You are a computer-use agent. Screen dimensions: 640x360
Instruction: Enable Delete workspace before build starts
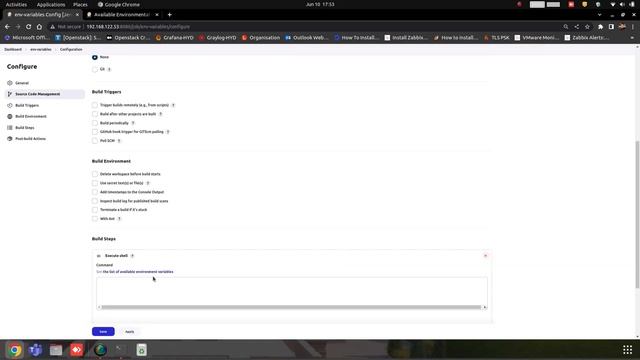95,174
